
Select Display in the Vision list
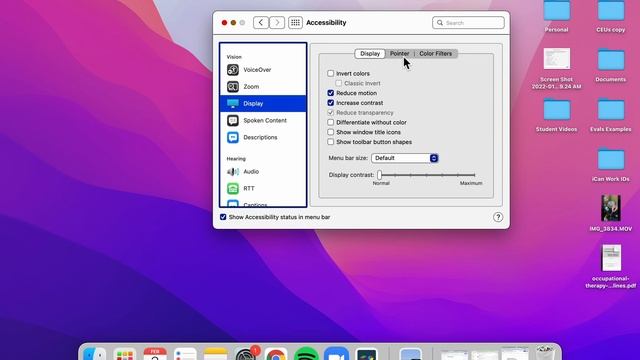click(x=263, y=104)
